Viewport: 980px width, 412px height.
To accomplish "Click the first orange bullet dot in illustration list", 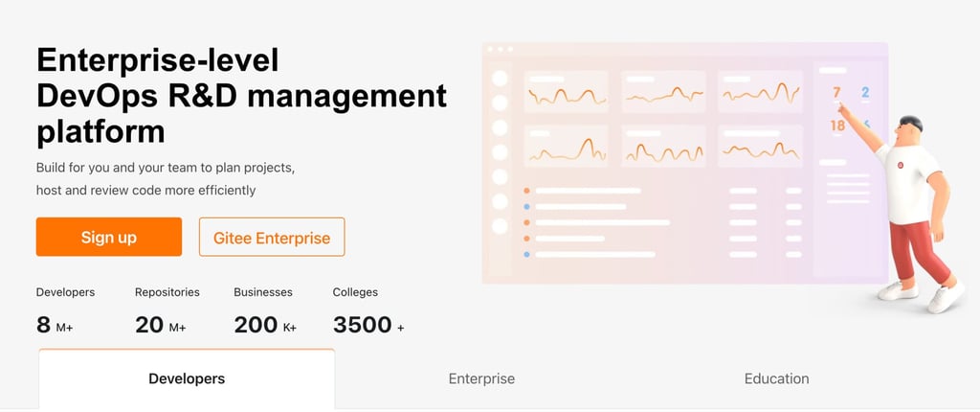I will click(526, 191).
